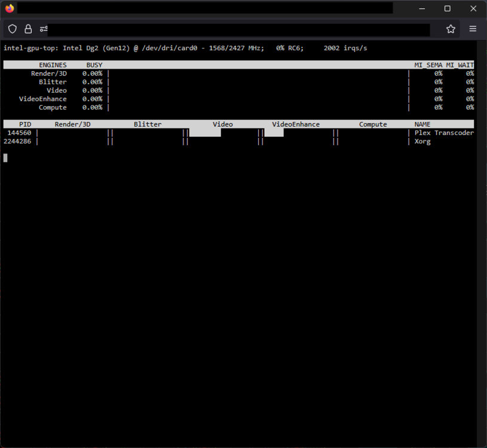Click the Video engine row label
This screenshot has width=487, height=448.
click(57, 90)
